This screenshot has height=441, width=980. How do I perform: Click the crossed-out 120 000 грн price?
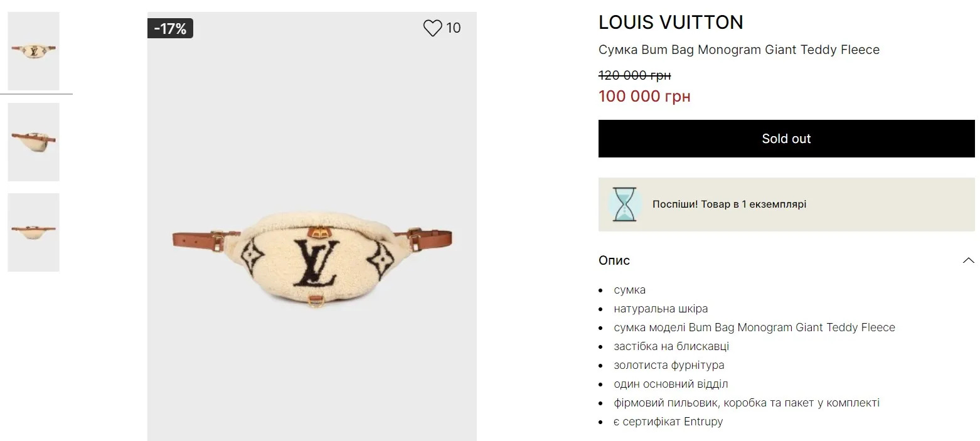634,75
